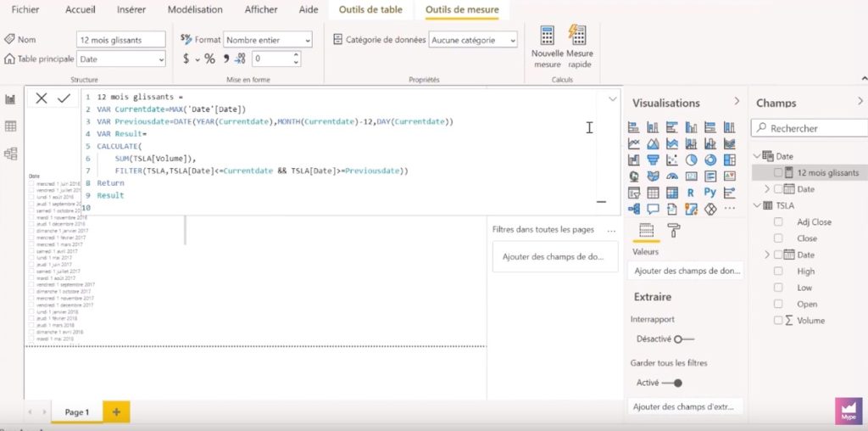Click Ajouter des champs d'extraction well
The image size is (868, 431).
click(x=687, y=406)
